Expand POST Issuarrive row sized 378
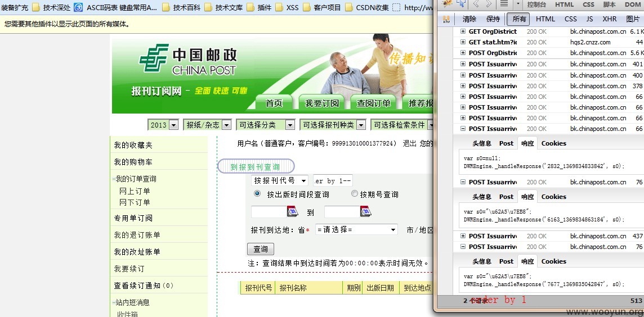This screenshot has height=317, width=644. (463, 85)
